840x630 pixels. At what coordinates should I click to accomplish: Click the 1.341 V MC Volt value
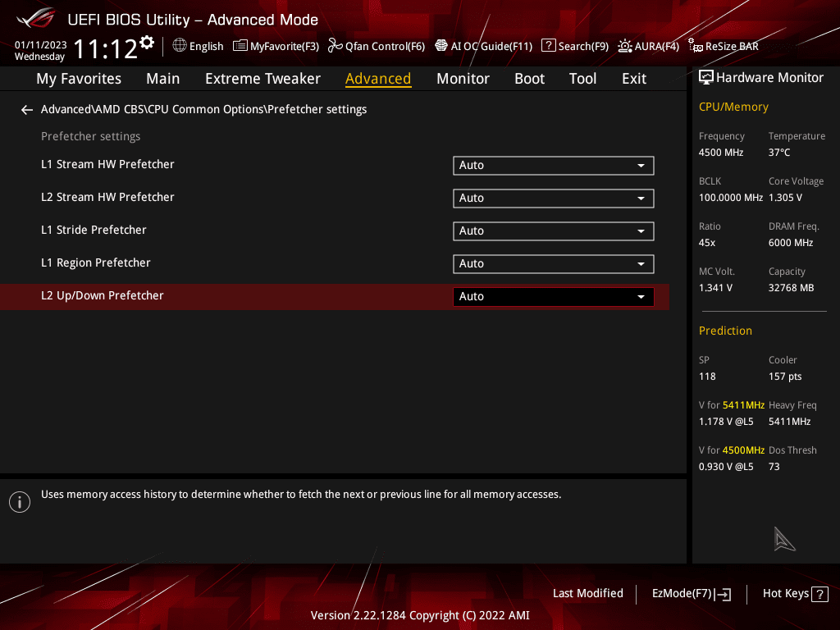pos(715,288)
